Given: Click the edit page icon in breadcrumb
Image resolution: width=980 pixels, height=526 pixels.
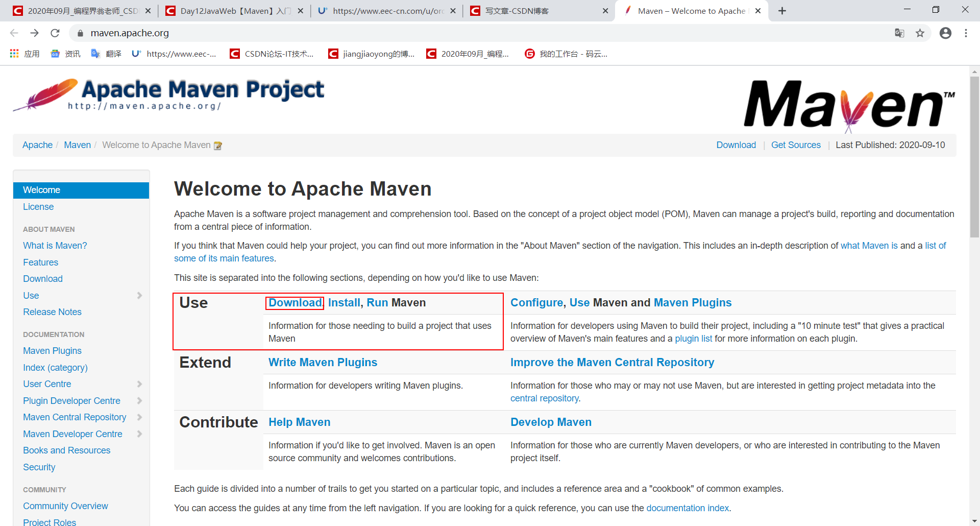Looking at the screenshot, I should pyautogui.click(x=218, y=146).
